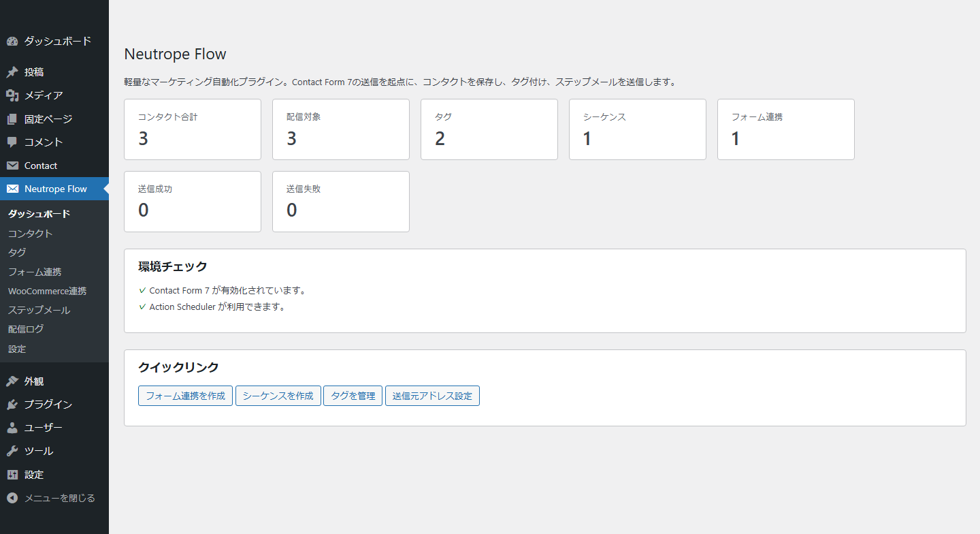The width and height of the screenshot is (980, 534).
Task: Click the wrench icon beside ツール
Action: (12, 451)
